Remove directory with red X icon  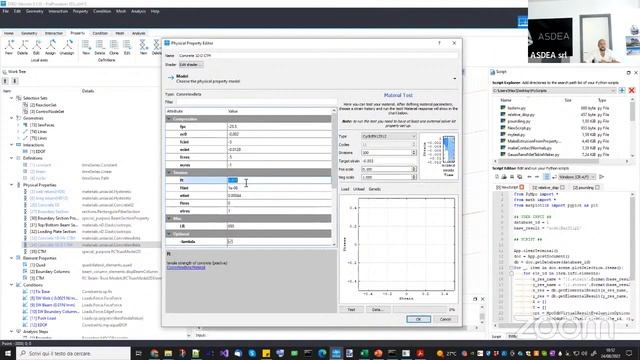click(631, 90)
